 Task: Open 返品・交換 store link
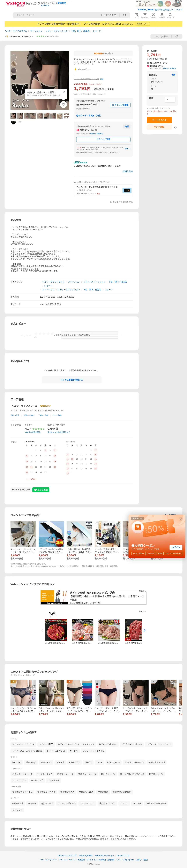44,415
